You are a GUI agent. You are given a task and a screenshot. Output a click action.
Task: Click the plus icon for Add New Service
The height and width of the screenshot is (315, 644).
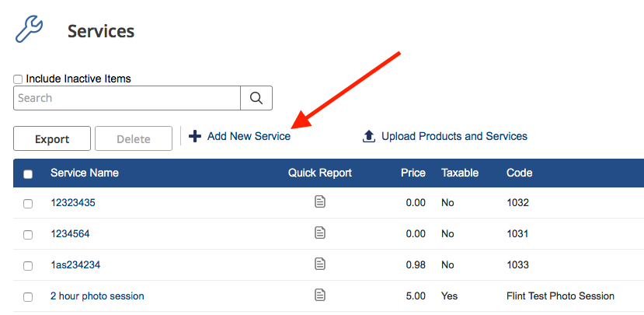click(195, 137)
